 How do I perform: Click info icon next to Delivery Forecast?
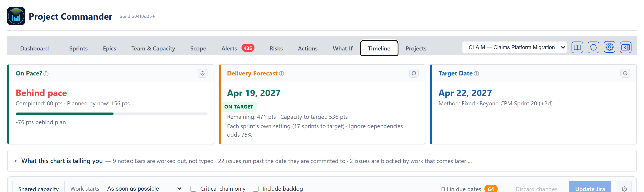(x=282, y=74)
